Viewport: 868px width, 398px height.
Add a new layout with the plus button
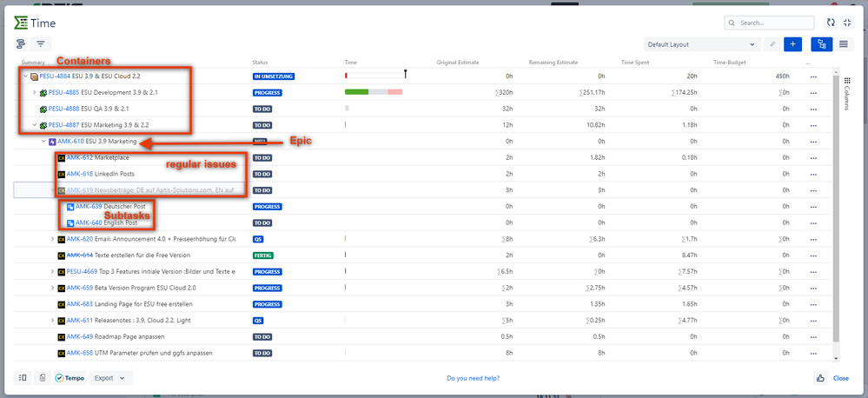coord(792,44)
